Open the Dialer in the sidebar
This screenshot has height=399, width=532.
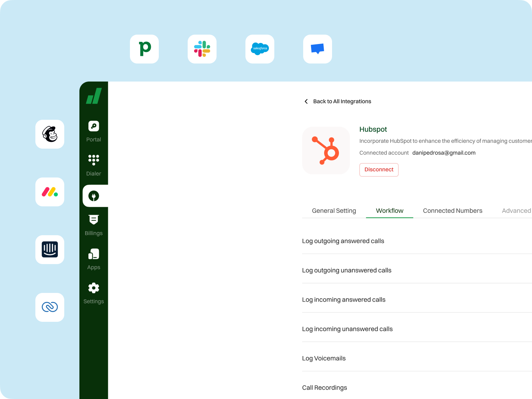93,165
